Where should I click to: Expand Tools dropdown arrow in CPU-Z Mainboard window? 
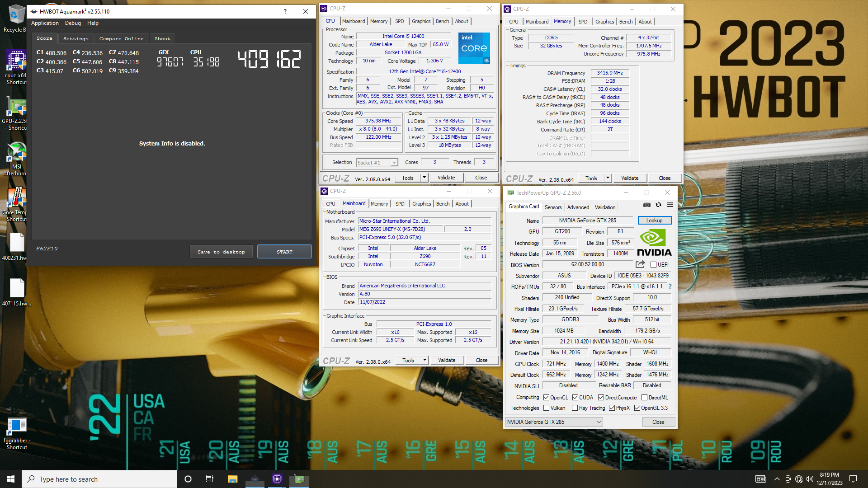pos(425,360)
